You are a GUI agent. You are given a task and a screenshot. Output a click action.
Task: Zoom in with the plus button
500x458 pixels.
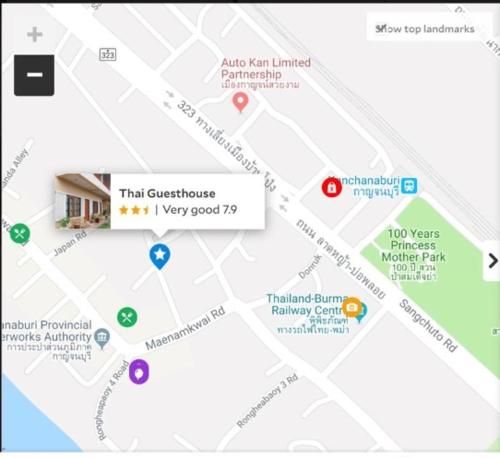[x=35, y=34]
